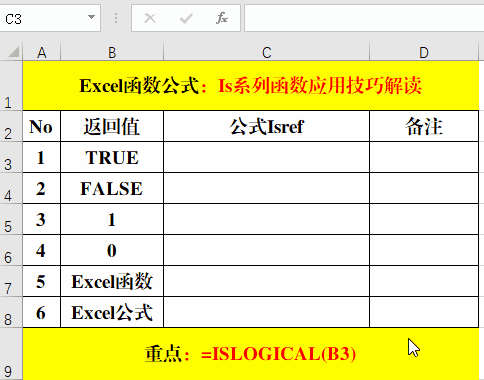This screenshot has width=484, height=380.
Task: Select column C header
Action: pos(266,52)
